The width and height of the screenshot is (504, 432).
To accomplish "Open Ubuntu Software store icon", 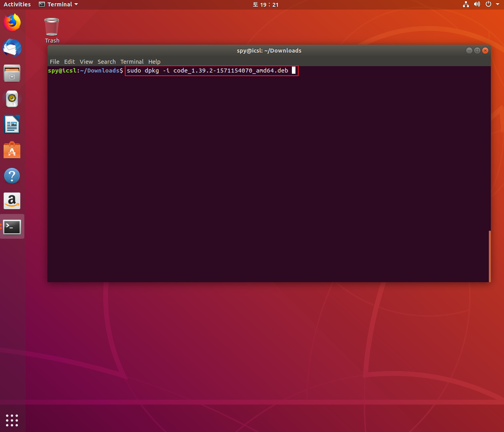I will coord(12,150).
